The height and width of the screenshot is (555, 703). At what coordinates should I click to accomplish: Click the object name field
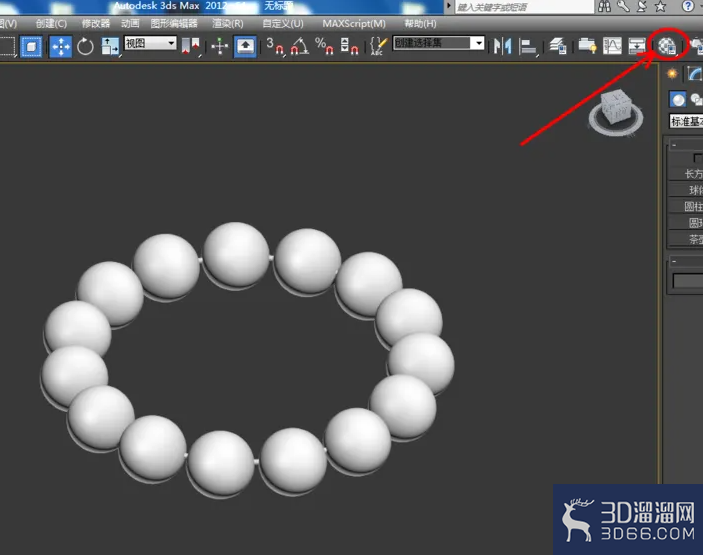pyautogui.click(x=688, y=281)
